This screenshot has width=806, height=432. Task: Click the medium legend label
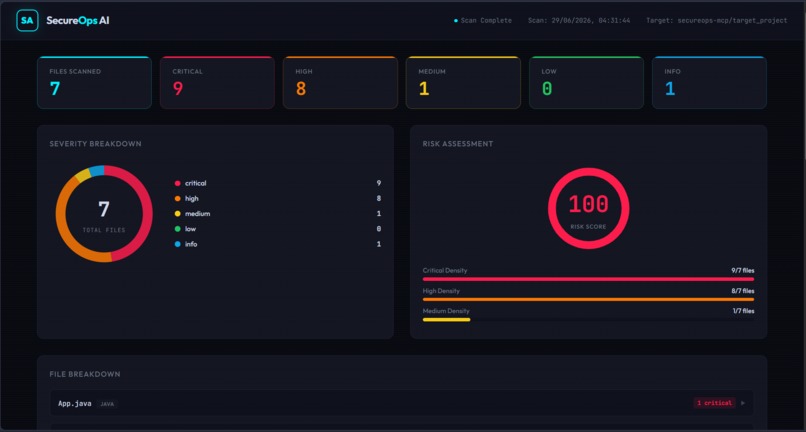click(x=197, y=213)
